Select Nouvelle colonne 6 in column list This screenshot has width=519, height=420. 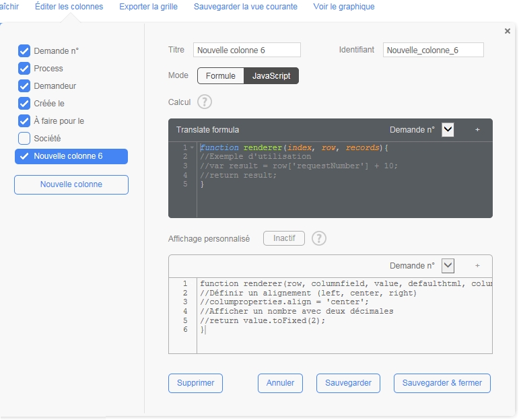[x=71, y=156]
